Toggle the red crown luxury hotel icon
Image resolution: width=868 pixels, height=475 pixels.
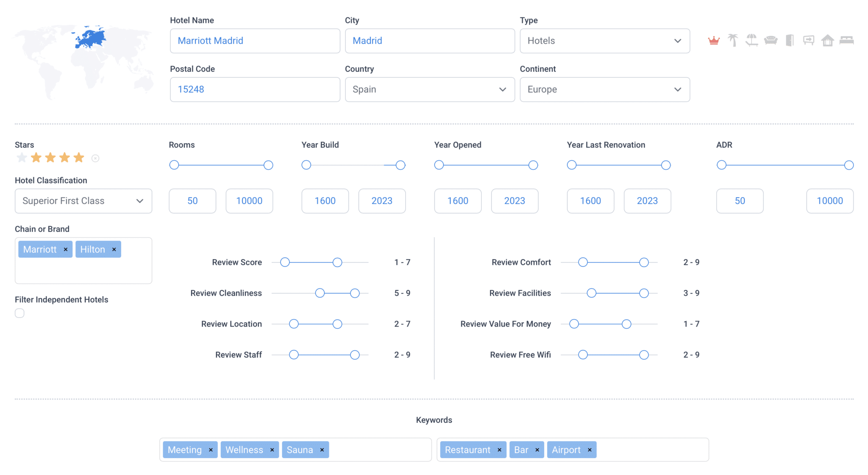tap(713, 40)
